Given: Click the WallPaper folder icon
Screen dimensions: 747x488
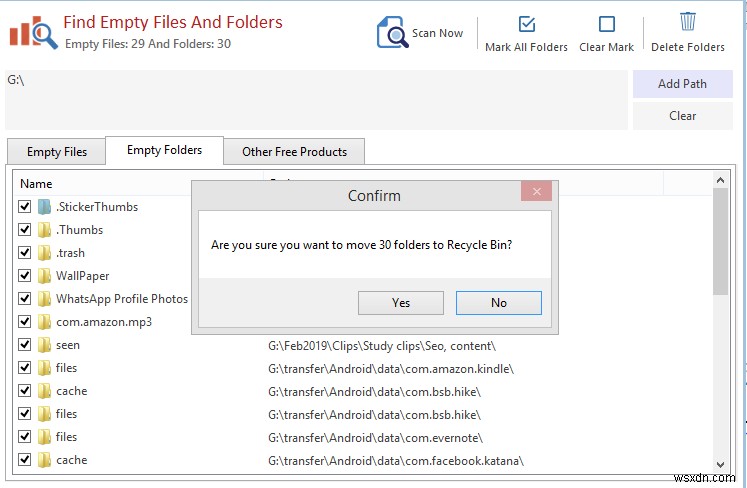Looking at the screenshot, I should click(x=44, y=276).
